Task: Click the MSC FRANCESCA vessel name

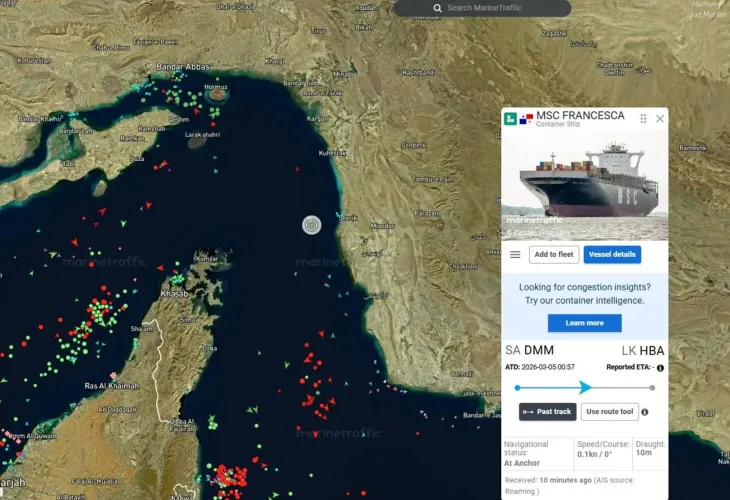Action: [580, 116]
